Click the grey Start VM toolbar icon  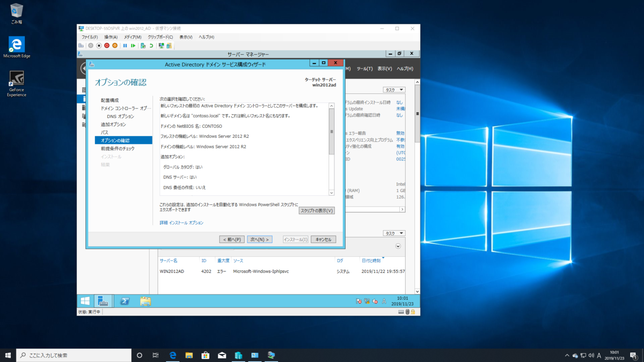coord(91,46)
